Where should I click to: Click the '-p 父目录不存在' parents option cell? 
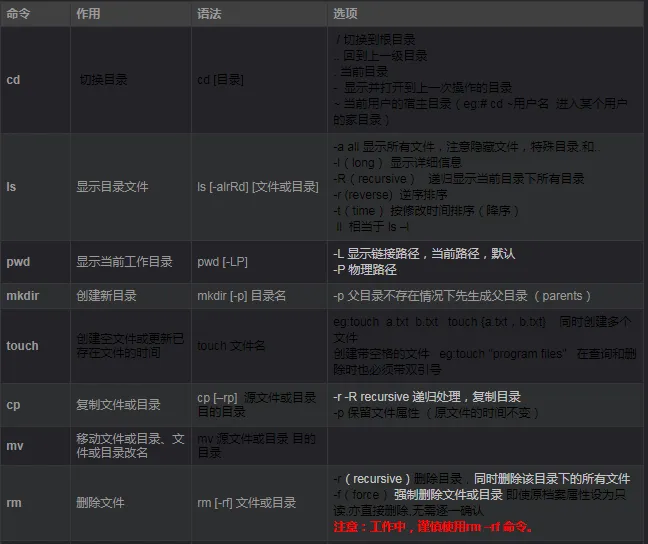pyautogui.click(x=486, y=296)
